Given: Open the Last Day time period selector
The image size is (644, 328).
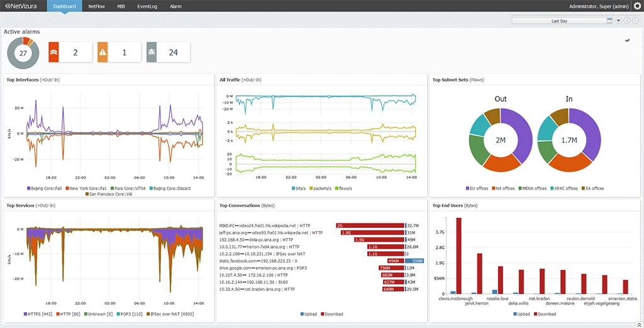Looking at the screenshot, I should (x=559, y=21).
